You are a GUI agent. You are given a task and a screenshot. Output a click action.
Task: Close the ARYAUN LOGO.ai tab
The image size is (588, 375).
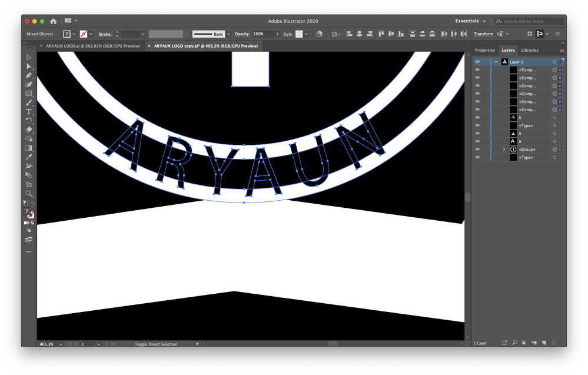tap(41, 46)
